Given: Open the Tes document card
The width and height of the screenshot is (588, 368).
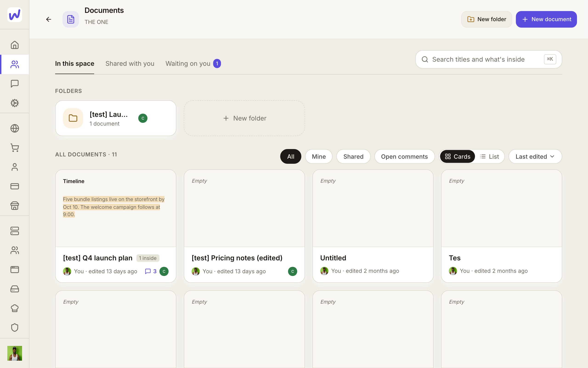Looking at the screenshot, I should coord(501,226).
